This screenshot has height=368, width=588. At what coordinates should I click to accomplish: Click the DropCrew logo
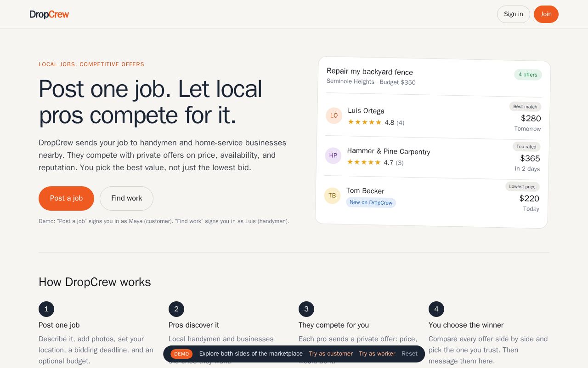click(x=49, y=14)
